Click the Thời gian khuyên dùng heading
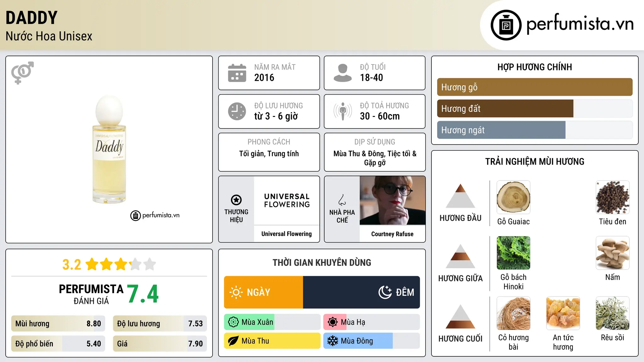Screen dimensions: 644x362 [322, 262]
